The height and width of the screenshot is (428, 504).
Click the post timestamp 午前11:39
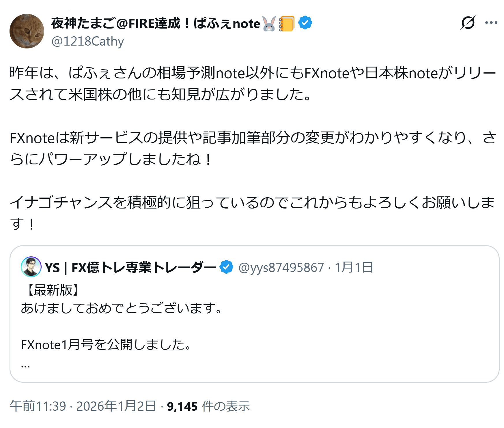38,406
